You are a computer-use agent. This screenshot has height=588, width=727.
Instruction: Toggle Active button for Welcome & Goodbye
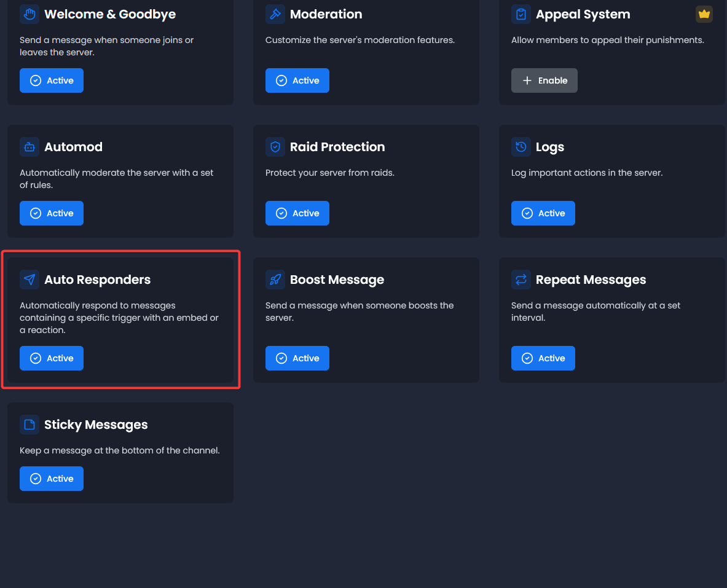coord(52,80)
